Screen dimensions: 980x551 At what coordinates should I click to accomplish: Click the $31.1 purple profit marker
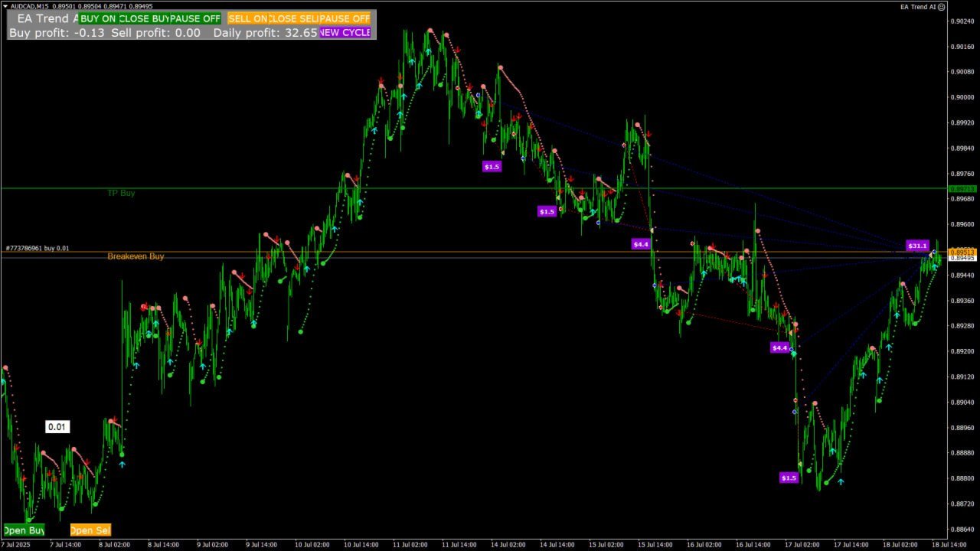coord(917,246)
